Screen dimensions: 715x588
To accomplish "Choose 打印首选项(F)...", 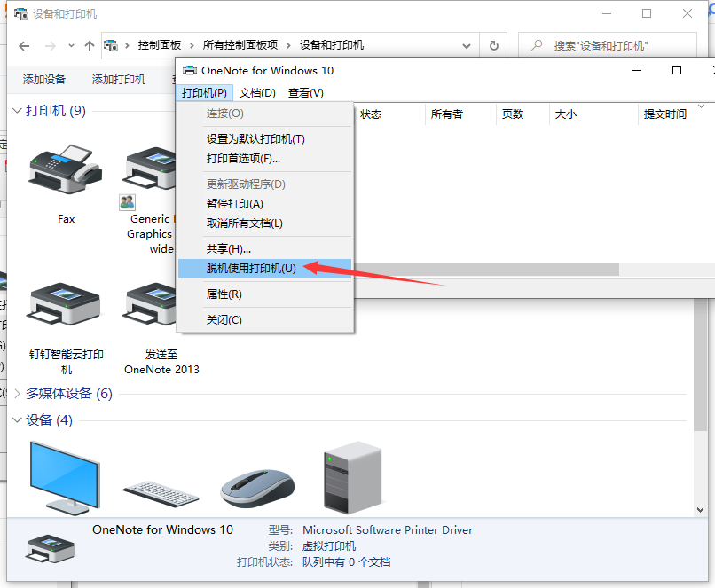I will click(265, 159).
